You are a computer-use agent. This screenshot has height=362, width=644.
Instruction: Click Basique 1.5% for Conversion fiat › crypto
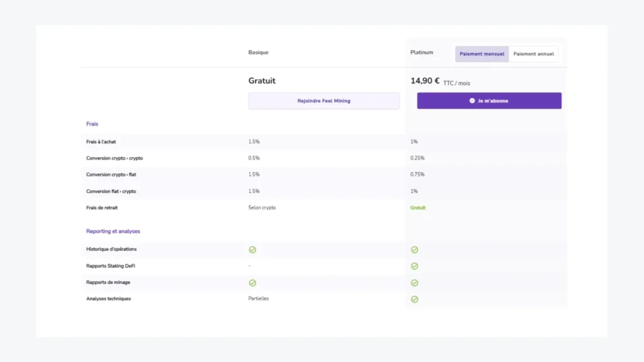254,191
